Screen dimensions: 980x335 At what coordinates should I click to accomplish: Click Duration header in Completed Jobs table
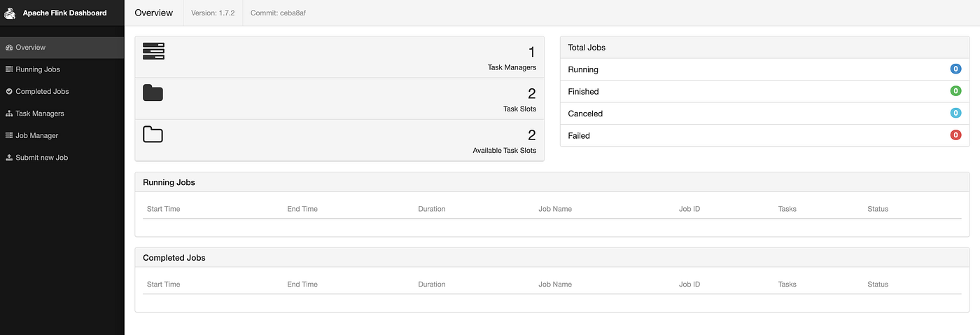(x=431, y=285)
